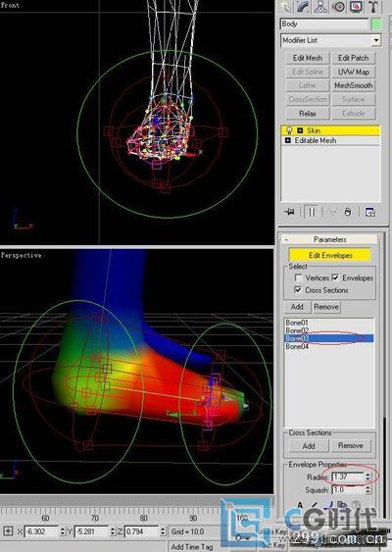Click the Pin Stack icon

[x=289, y=212]
